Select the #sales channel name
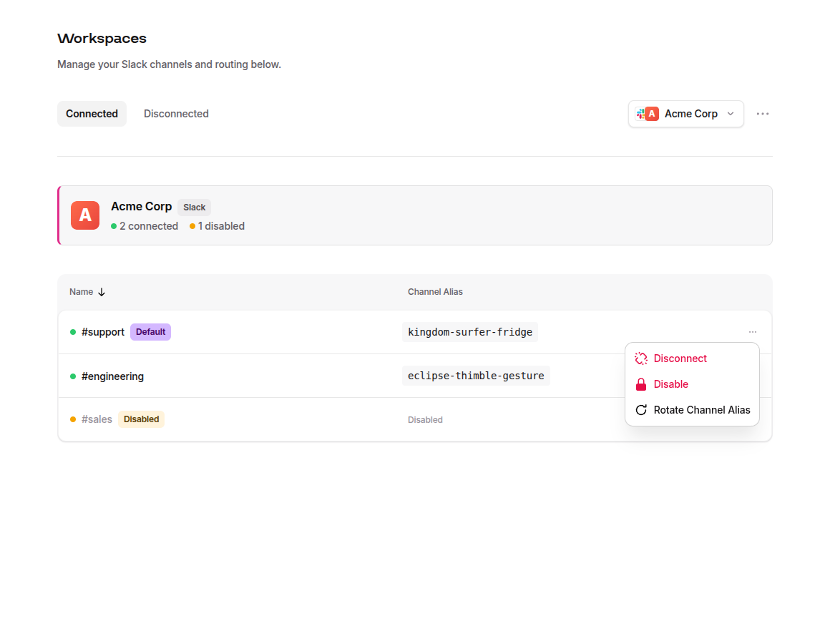 [97, 419]
